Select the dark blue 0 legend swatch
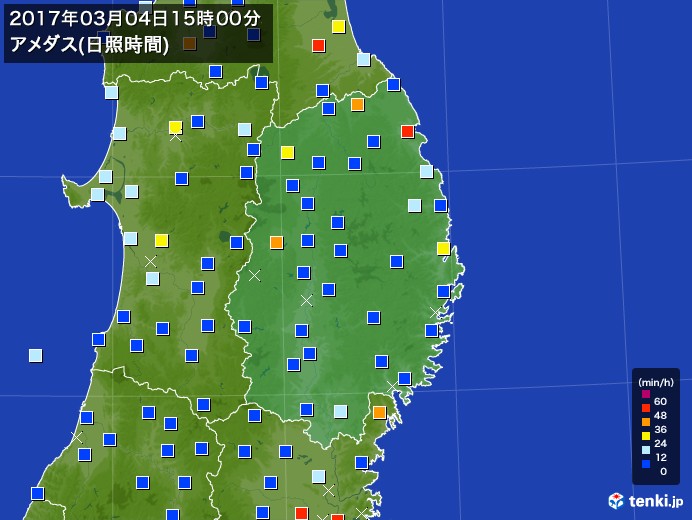Screen dimensions: 692x520 click(x=646, y=464)
